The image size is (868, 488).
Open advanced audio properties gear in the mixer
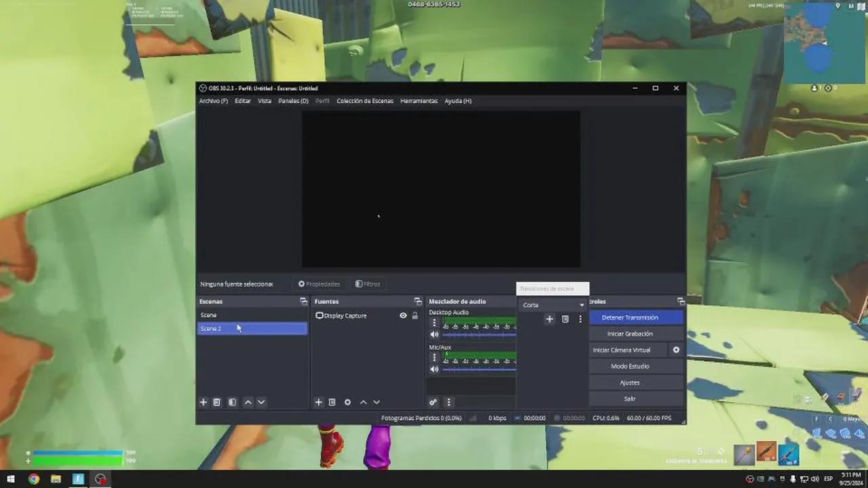[x=433, y=402]
